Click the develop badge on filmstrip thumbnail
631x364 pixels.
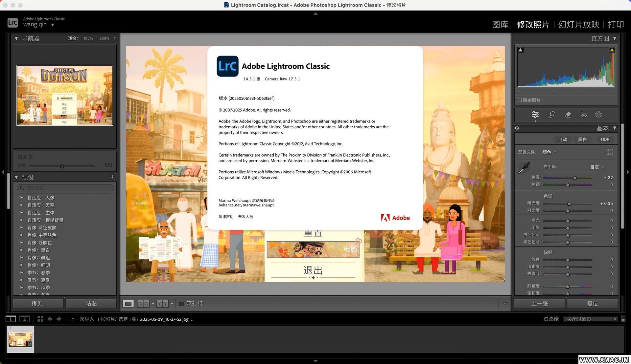click(29, 344)
